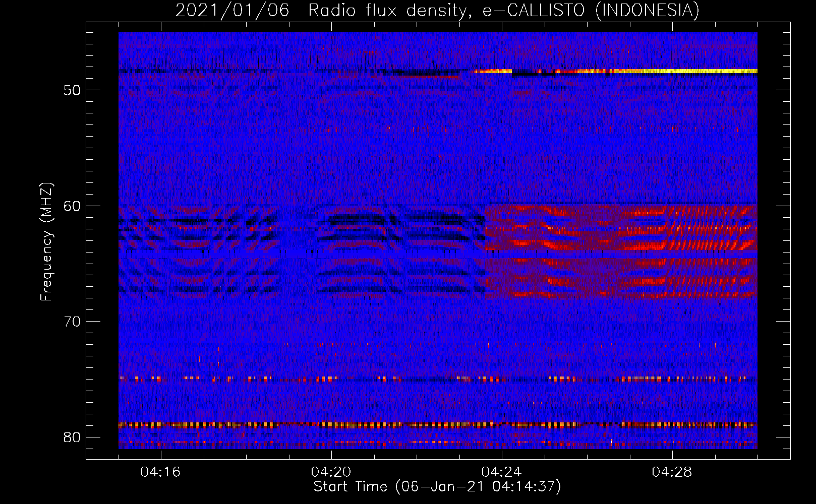Click the plot title "Radio flux density, e-CALLISTO (INDONESIA)"
The height and width of the screenshot is (504, 816).
click(x=503, y=11)
